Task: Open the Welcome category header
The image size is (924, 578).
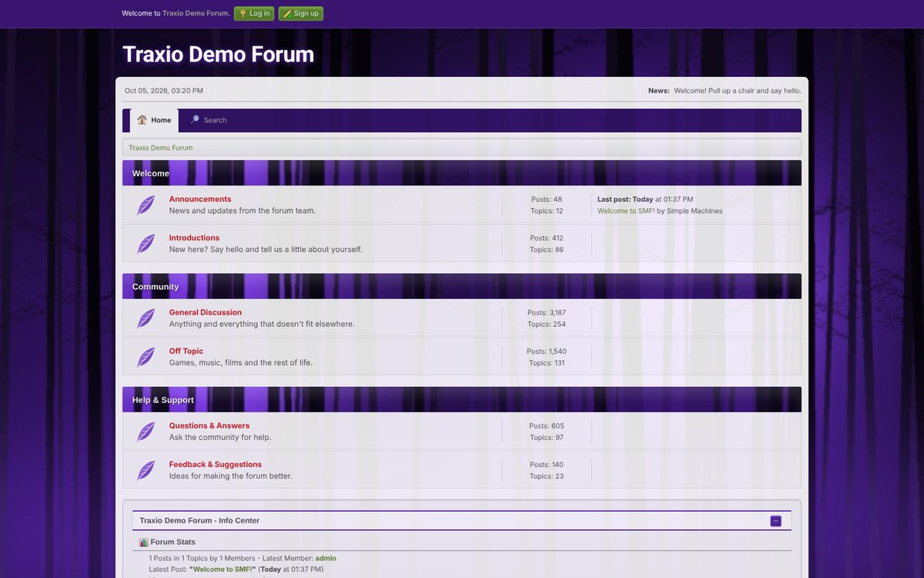Action: [x=151, y=173]
